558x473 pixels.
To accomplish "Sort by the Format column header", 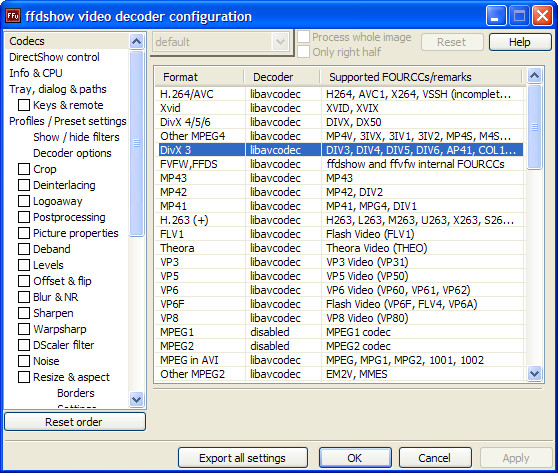I will [200, 77].
